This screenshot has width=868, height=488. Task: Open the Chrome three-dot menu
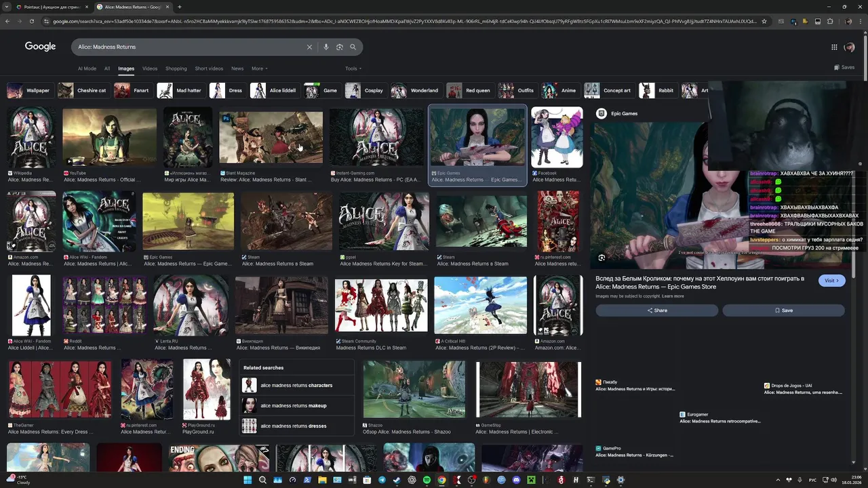859,21
